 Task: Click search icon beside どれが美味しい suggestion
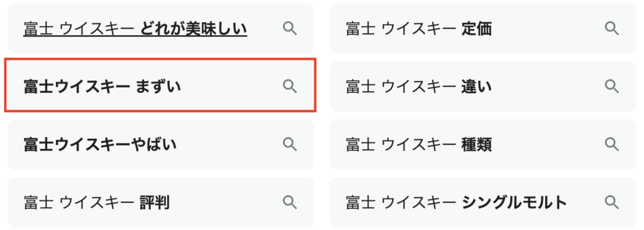coord(290,28)
